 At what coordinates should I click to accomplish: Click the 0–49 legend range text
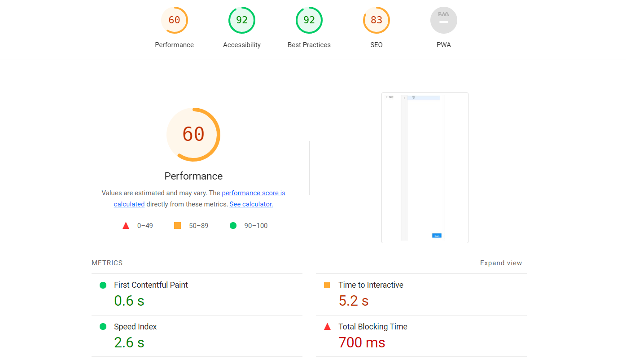(145, 226)
